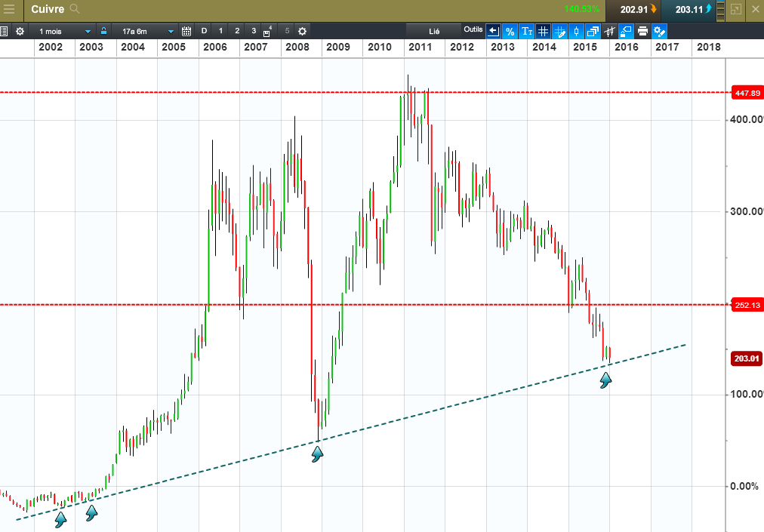Toggle the blue lock between timeframe and period
Viewport: 764px width, 532px height.
[103, 31]
